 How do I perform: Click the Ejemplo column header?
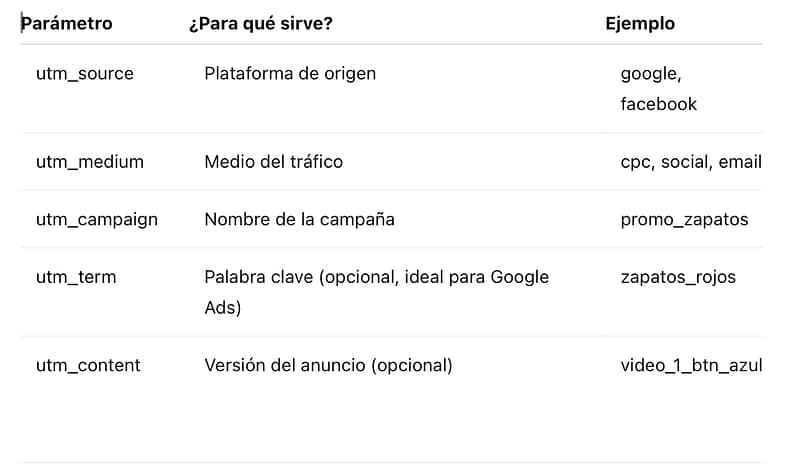640,23
